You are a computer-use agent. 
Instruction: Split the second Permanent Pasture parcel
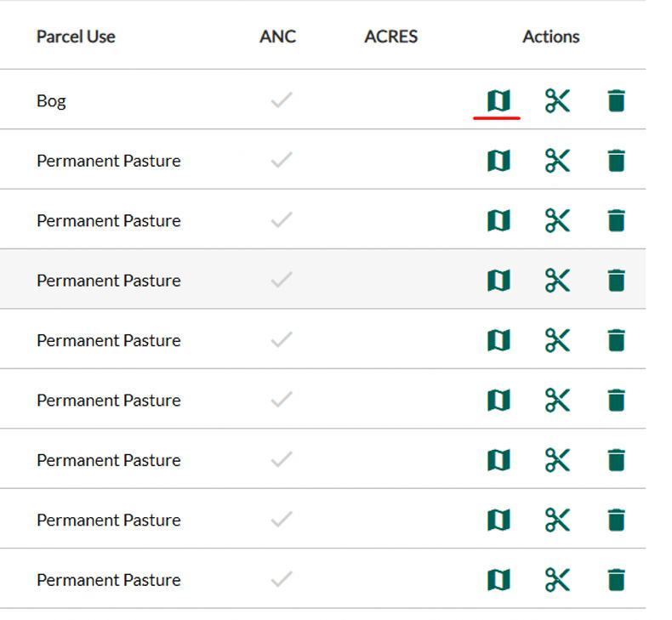pos(557,221)
